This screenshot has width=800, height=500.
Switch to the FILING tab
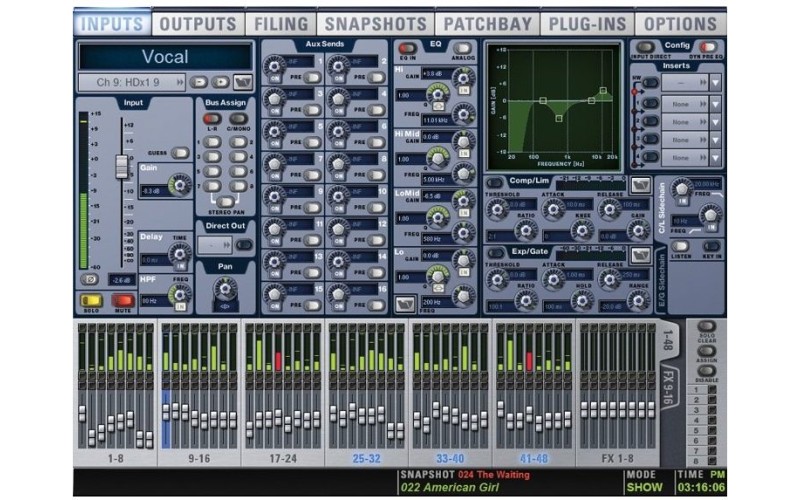pyautogui.click(x=281, y=24)
